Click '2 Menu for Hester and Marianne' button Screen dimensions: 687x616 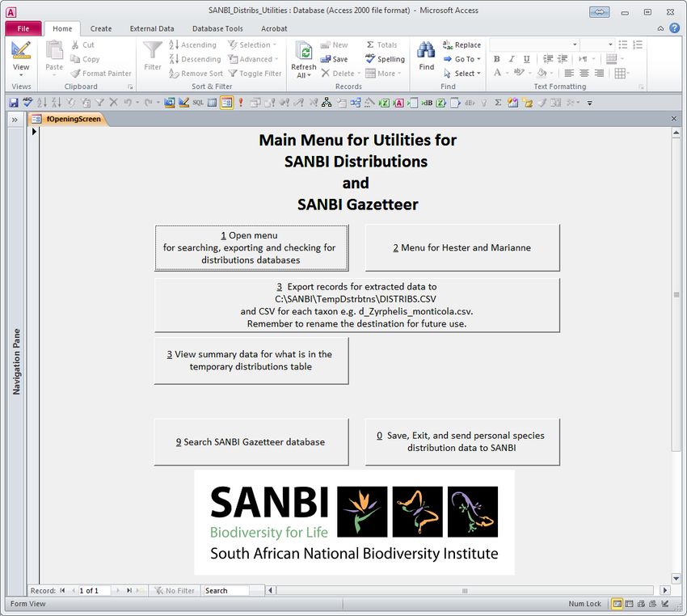462,247
